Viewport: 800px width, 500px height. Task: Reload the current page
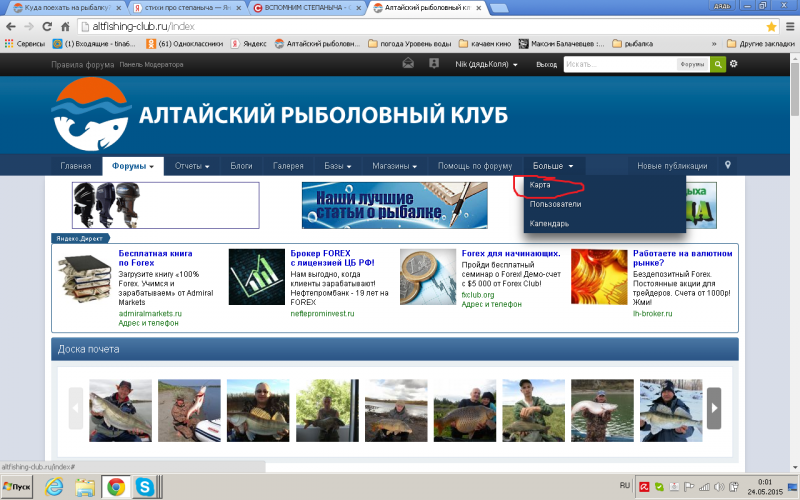click(x=47, y=27)
